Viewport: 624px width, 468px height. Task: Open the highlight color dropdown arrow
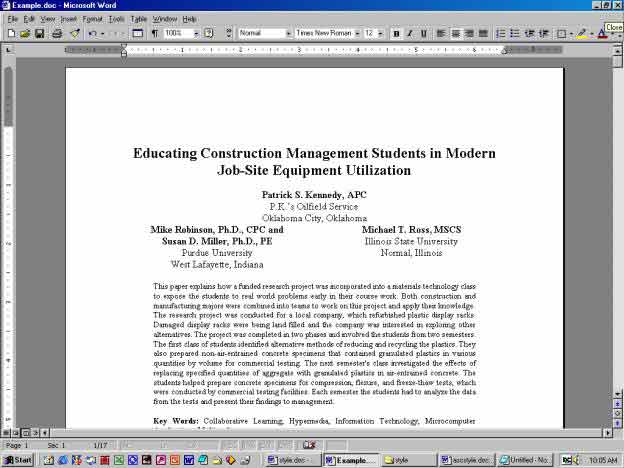pos(591,34)
